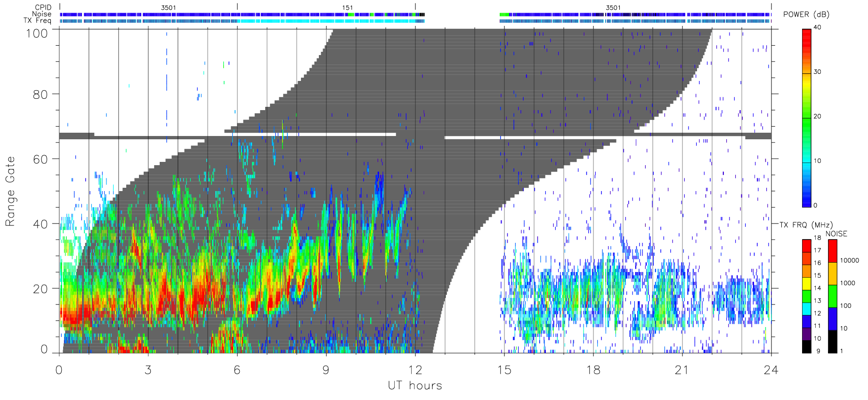The image size is (868, 400).
Task: Click the noise strip above the 3–6 UT interval
Action: click(x=192, y=15)
